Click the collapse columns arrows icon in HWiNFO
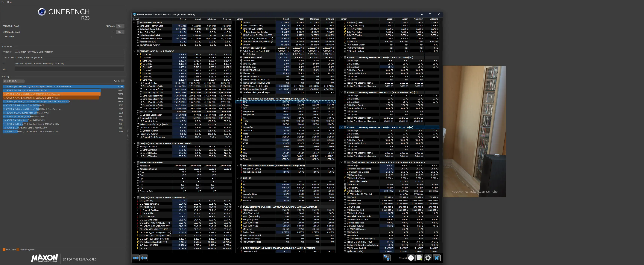This screenshot has width=644, height=265. (x=144, y=258)
